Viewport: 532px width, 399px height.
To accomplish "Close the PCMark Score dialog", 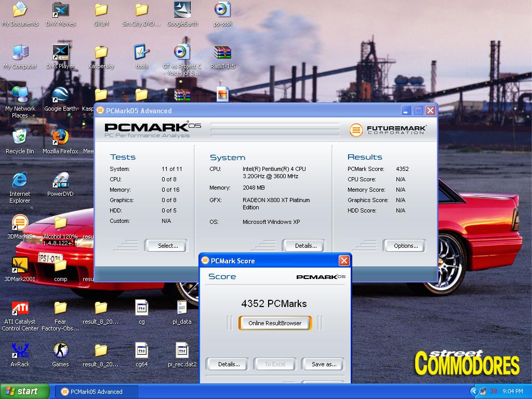I will tap(344, 261).
